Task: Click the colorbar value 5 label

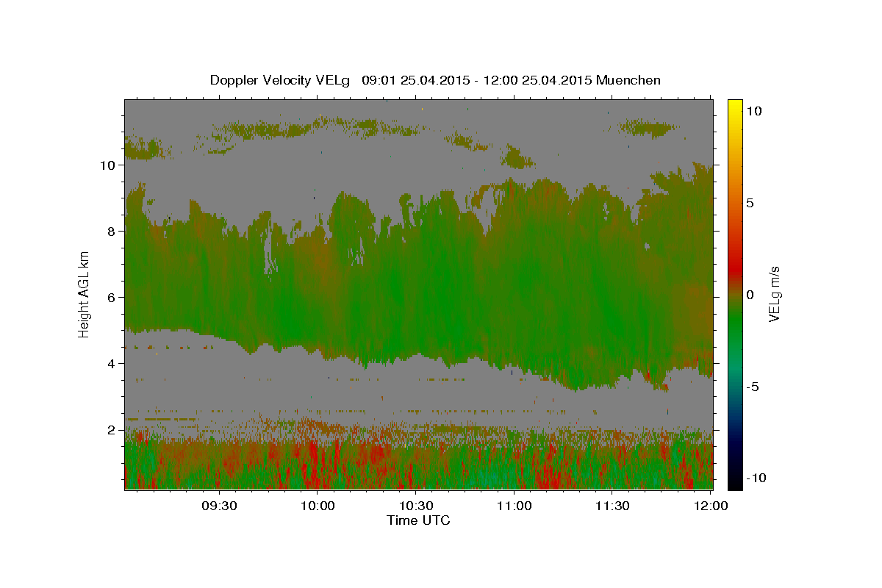Action: click(x=750, y=203)
